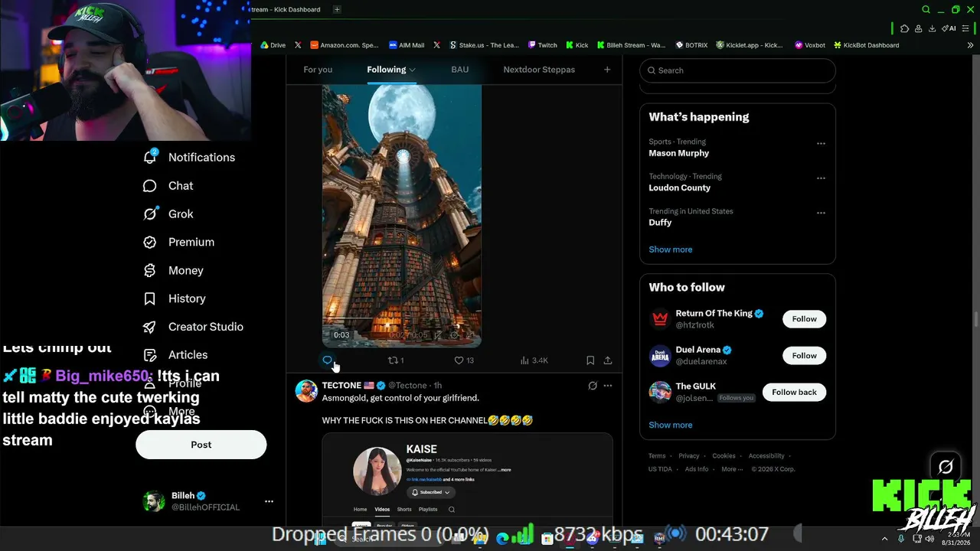Click the Grok icon on TECTONE's post
The image size is (980, 551).
(x=593, y=386)
